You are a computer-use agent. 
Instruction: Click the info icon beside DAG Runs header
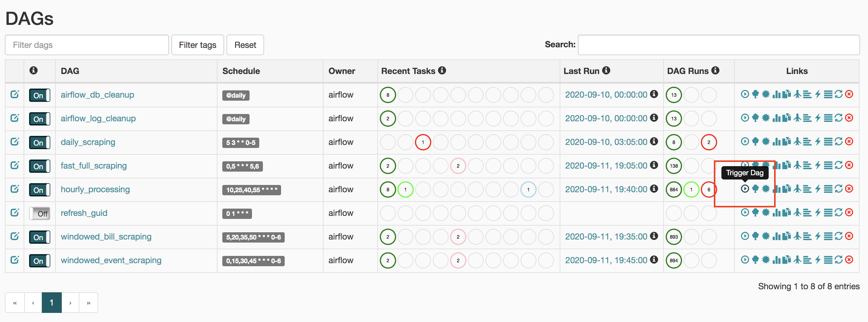(x=715, y=70)
